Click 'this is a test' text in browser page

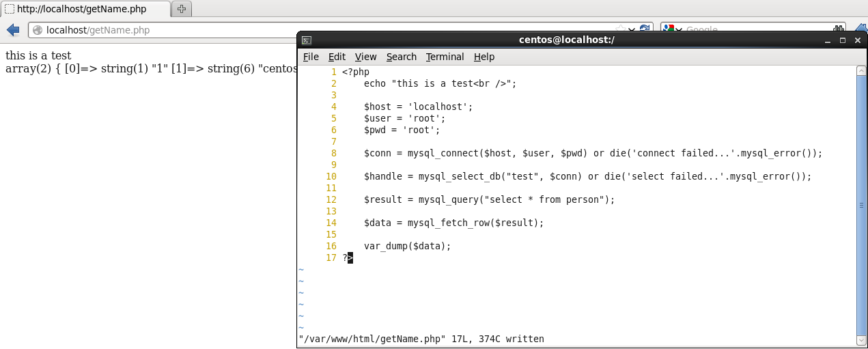[x=38, y=55]
